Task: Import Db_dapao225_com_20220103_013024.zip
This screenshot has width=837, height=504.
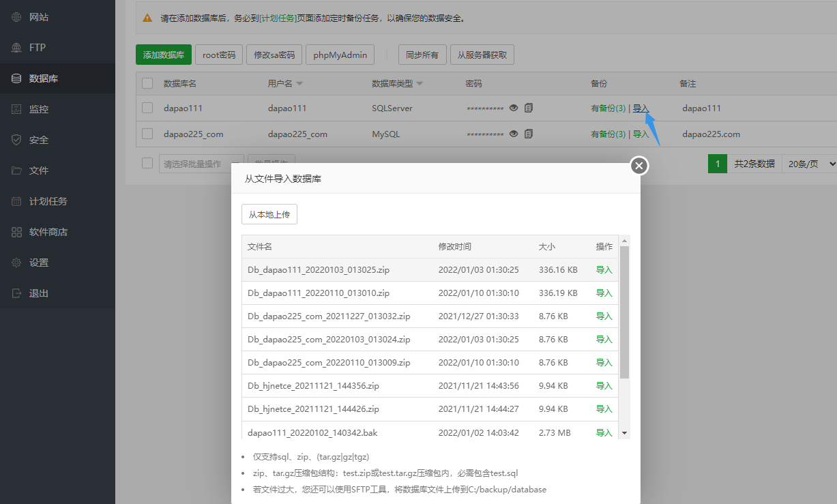Action: pyautogui.click(x=604, y=340)
